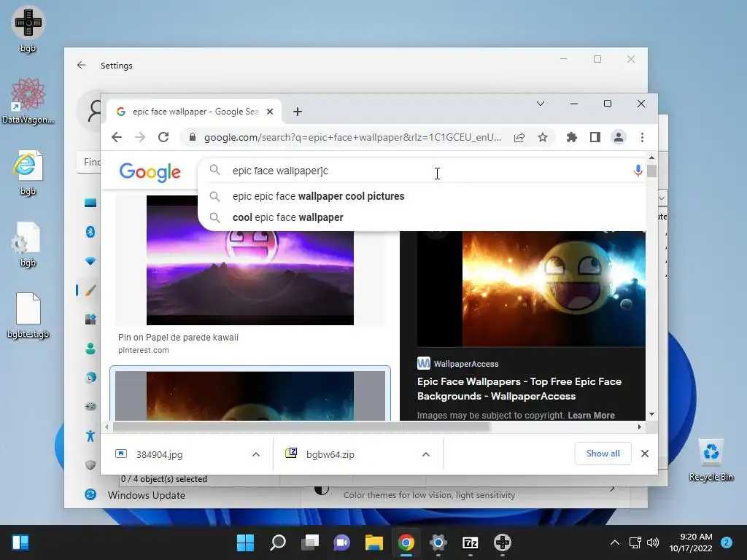The height and width of the screenshot is (560, 747).
Task: Bookmark this page with the star icon
Action: tap(543, 138)
